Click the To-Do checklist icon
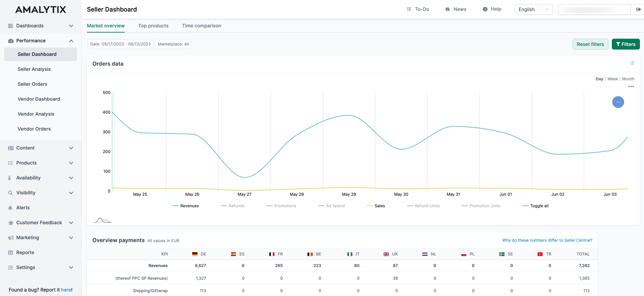Screen dimensions: 644x296 click(x=409, y=9)
